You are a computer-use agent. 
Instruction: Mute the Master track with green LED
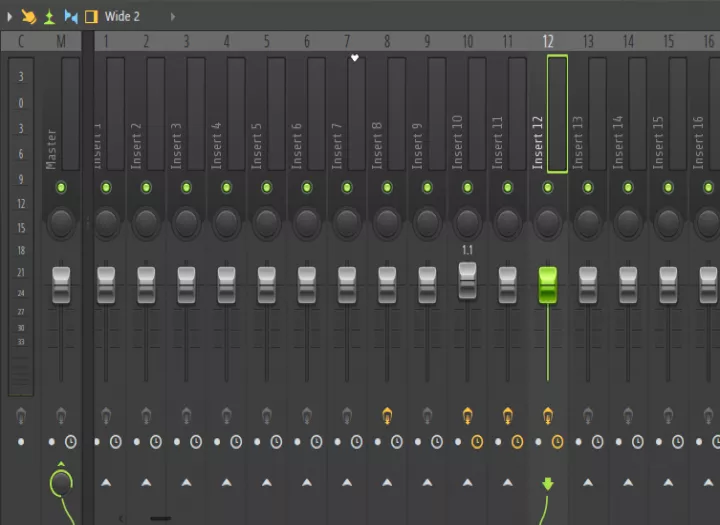click(x=61, y=187)
